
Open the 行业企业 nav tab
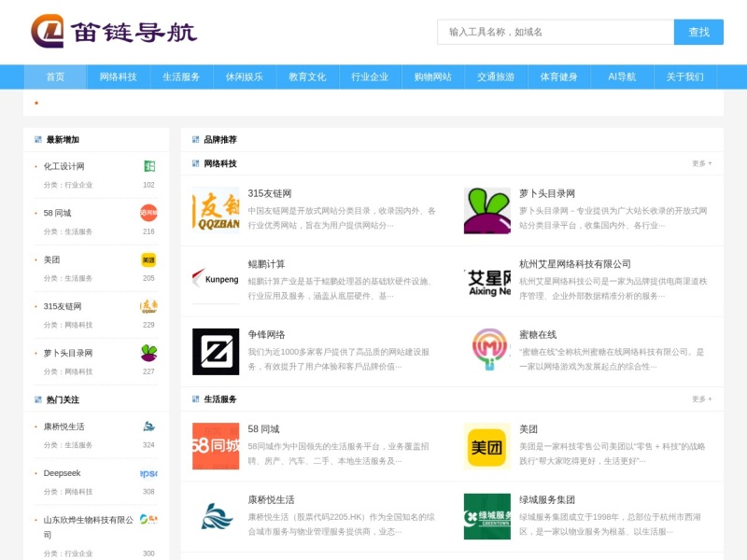[370, 77]
